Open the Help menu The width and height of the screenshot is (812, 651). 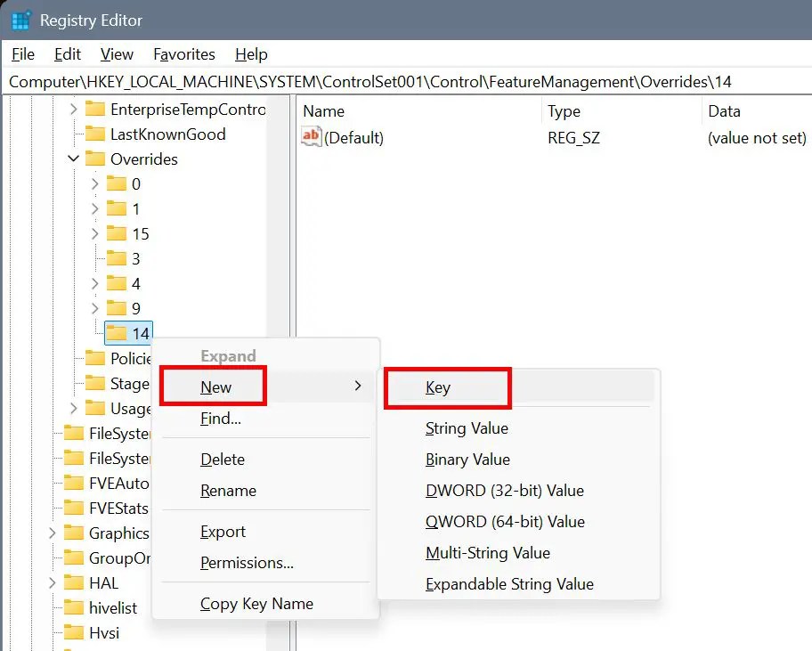(x=251, y=53)
